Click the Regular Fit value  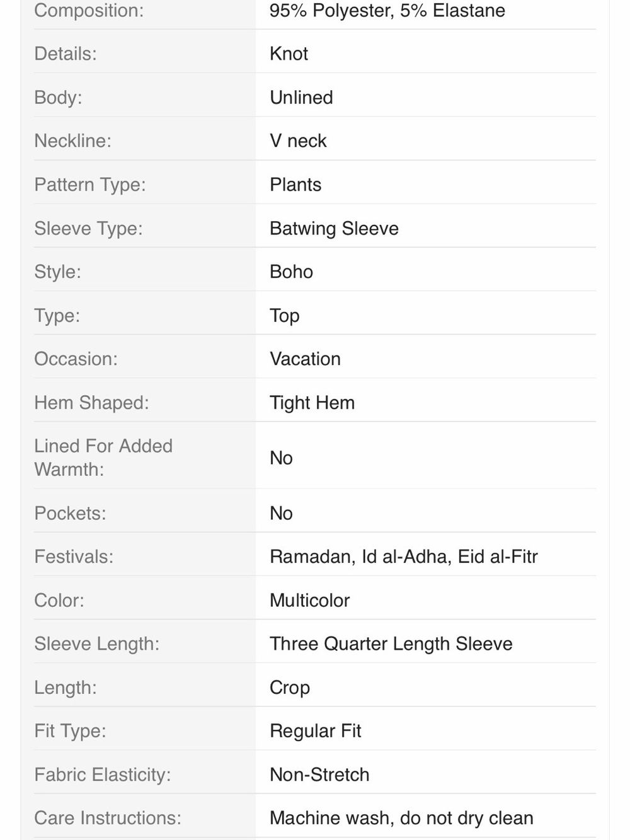[315, 731]
